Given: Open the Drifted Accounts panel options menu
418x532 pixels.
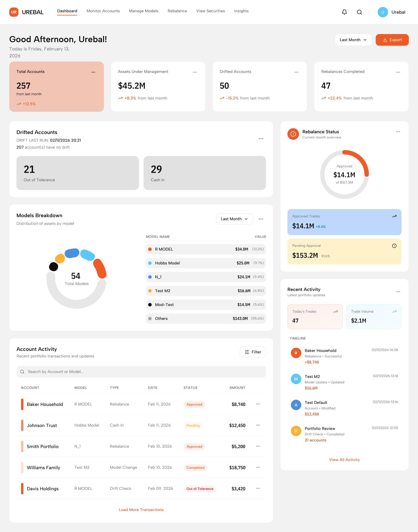Looking at the screenshot, I should click(261, 139).
